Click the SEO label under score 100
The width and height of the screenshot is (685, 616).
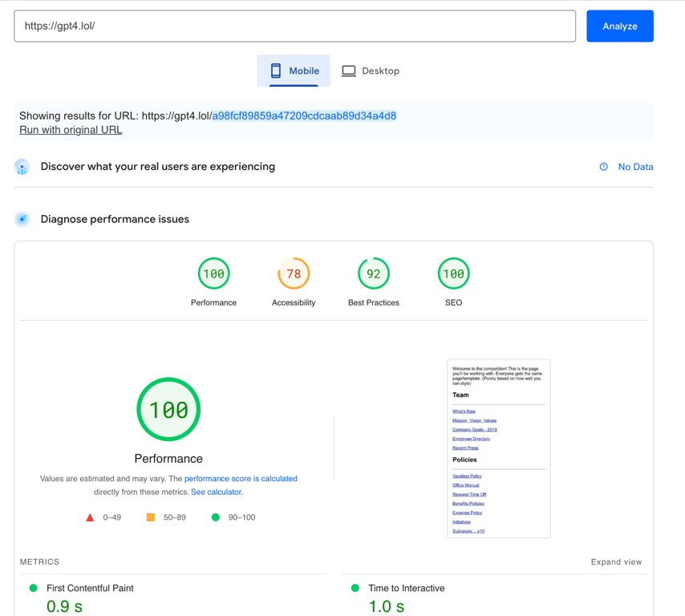(453, 302)
